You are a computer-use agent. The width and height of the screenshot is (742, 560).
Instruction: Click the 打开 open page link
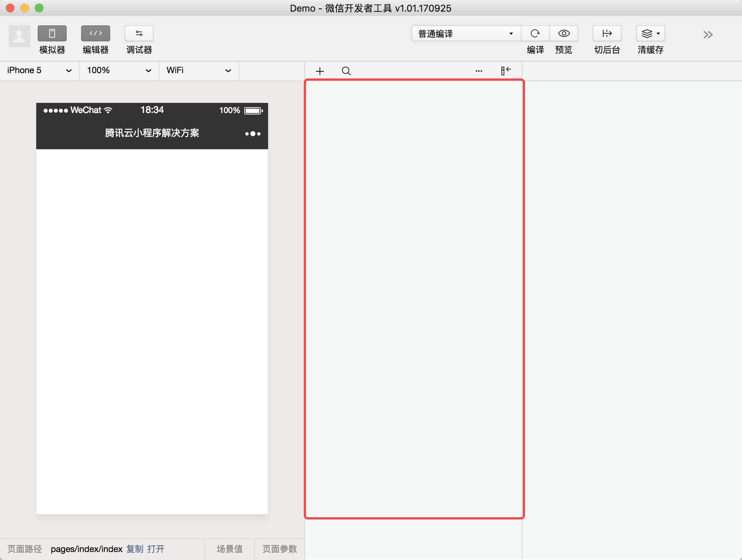click(x=156, y=549)
